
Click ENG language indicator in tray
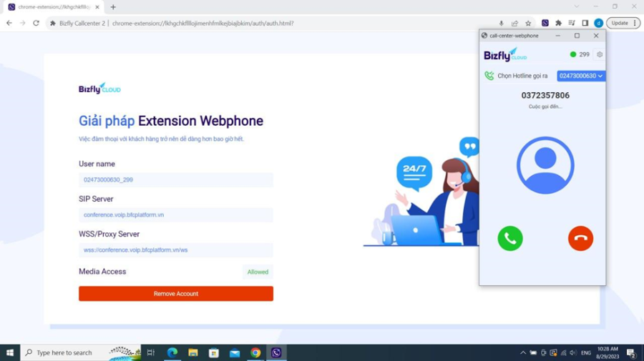tap(586, 353)
